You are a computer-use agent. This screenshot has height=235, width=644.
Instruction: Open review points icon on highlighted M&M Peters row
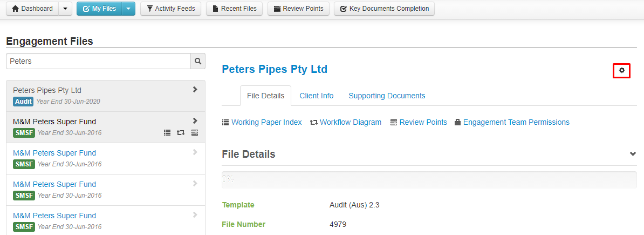click(x=195, y=132)
